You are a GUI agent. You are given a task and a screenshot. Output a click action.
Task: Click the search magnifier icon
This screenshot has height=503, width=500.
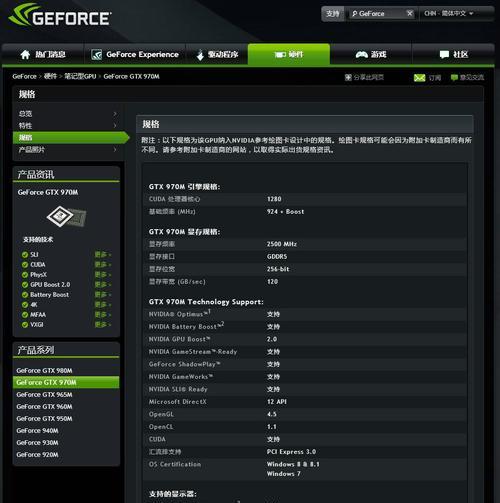pyautogui.click(x=354, y=14)
